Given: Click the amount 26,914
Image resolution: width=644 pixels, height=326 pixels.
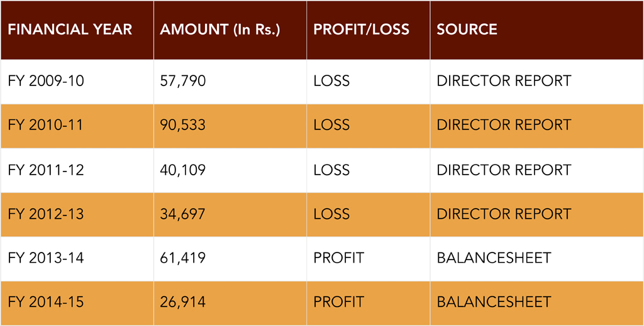Looking at the screenshot, I should pos(183,302).
